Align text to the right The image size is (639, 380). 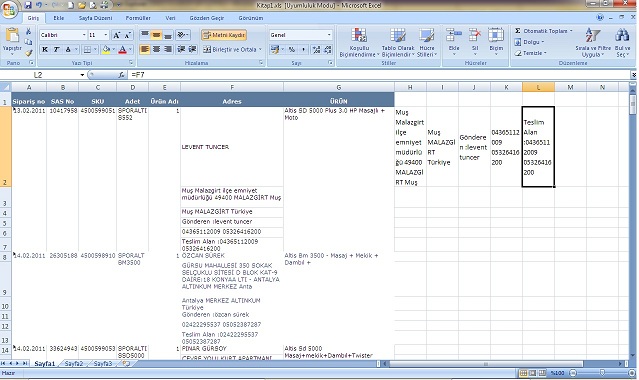point(167,49)
